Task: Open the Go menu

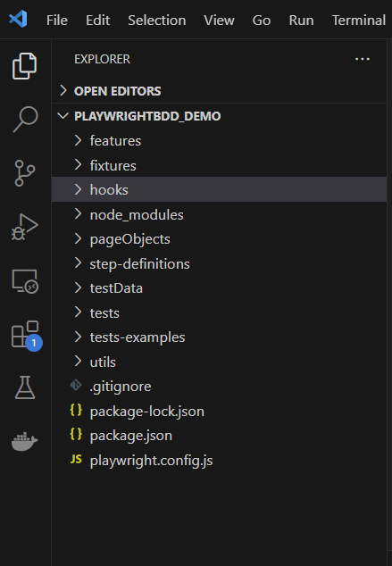Action: click(262, 21)
